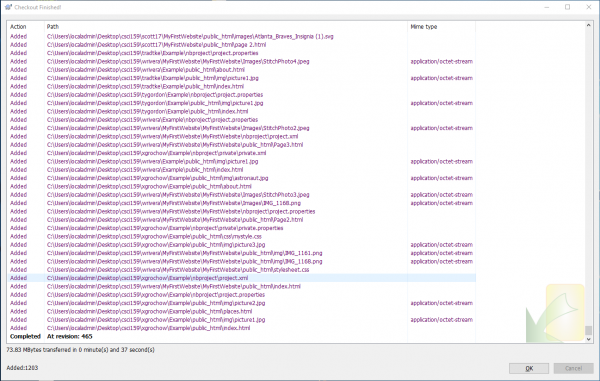Click the OK button
The image size is (600, 381).
(529, 368)
